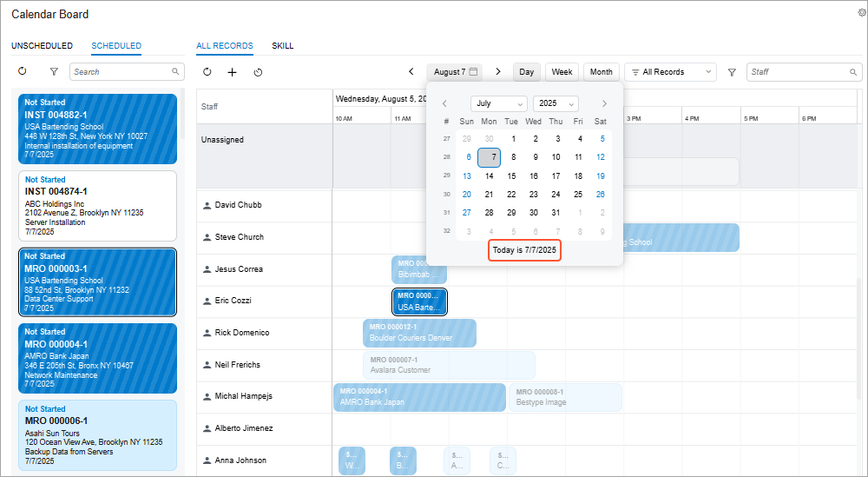Screen dimensions: 868x477
Task: Refresh the scheduled appointments list
Action: tap(23, 71)
